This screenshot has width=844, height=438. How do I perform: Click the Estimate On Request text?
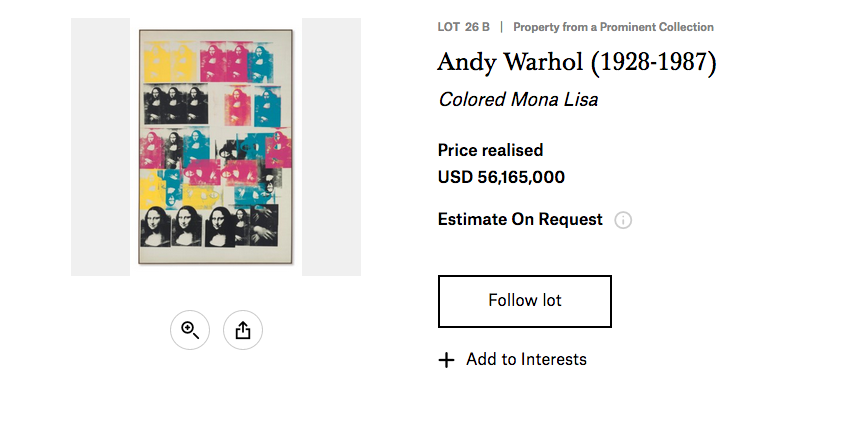click(x=520, y=220)
